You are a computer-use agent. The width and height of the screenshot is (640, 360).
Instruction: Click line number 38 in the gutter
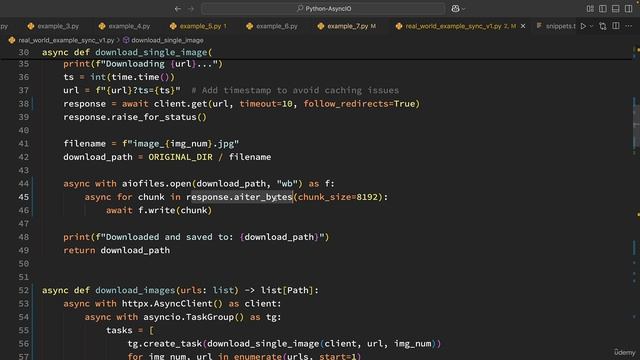[x=24, y=104]
